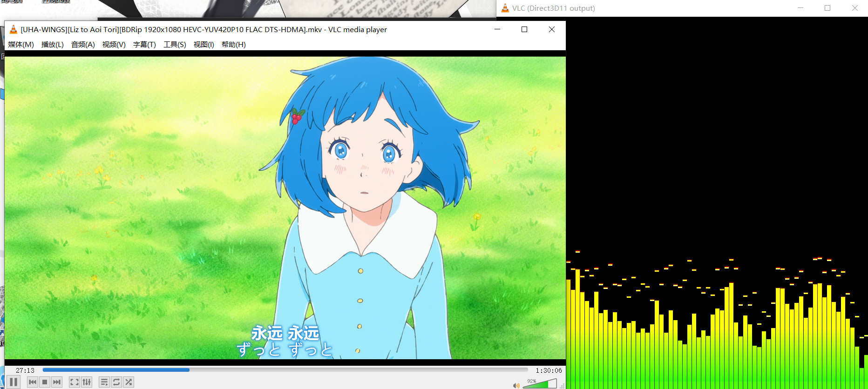
Task: Click the video frame in VLC player
Action: click(285, 208)
